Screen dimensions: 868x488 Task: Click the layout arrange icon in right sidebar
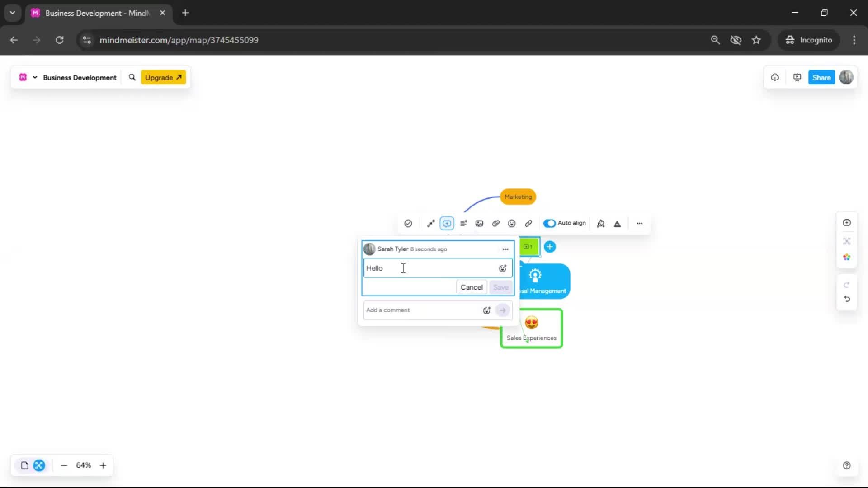coord(847,241)
